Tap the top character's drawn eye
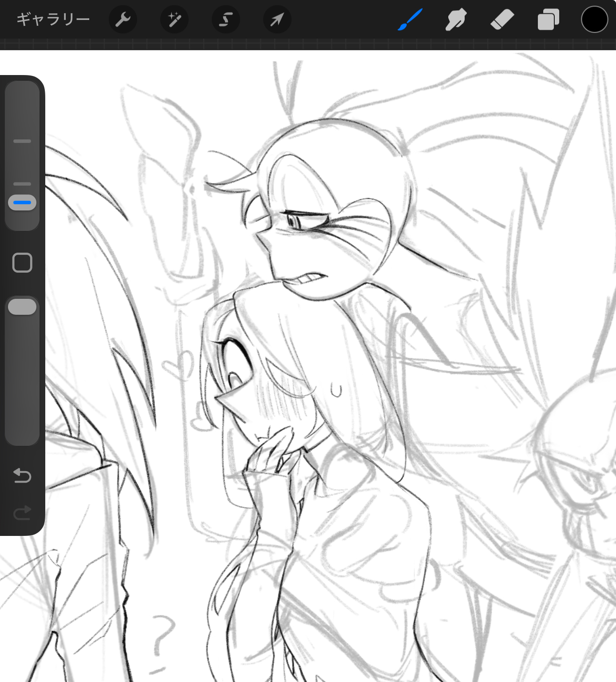 click(294, 220)
